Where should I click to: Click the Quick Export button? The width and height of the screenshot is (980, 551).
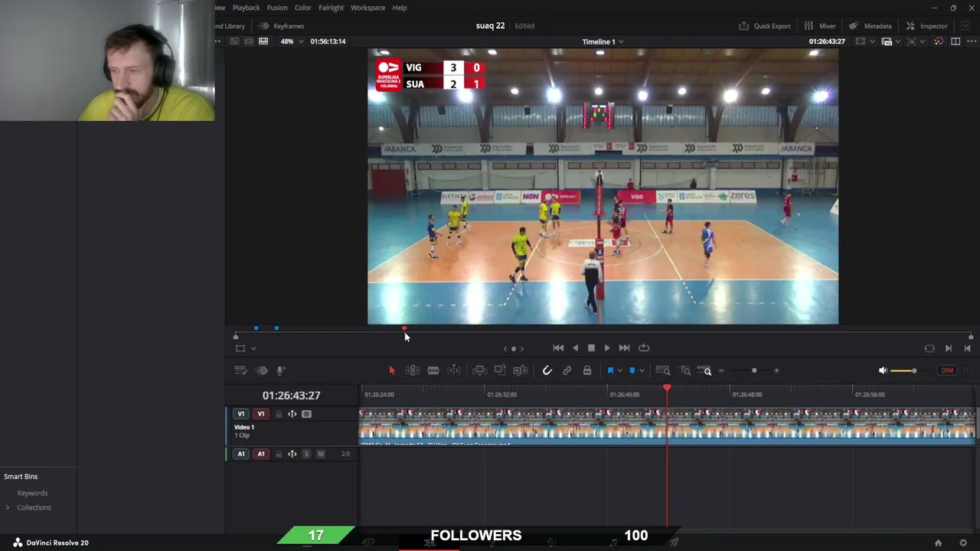pos(764,26)
